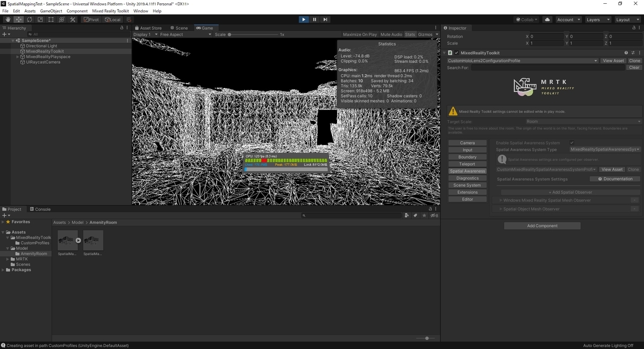Screen dimensions: 644x349
Task: Open the Layers dropdown
Action: pyautogui.click(x=597, y=19)
